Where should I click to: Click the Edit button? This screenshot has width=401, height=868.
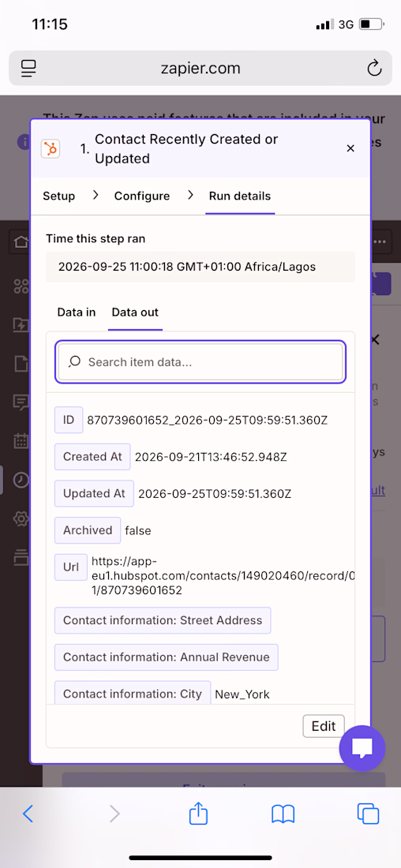[324, 726]
